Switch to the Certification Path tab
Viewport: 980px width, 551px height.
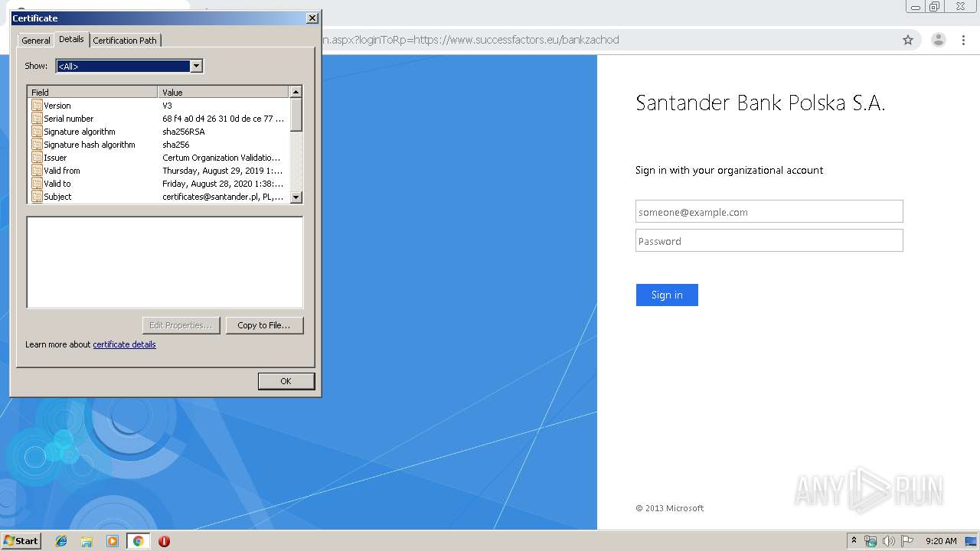[125, 41]
